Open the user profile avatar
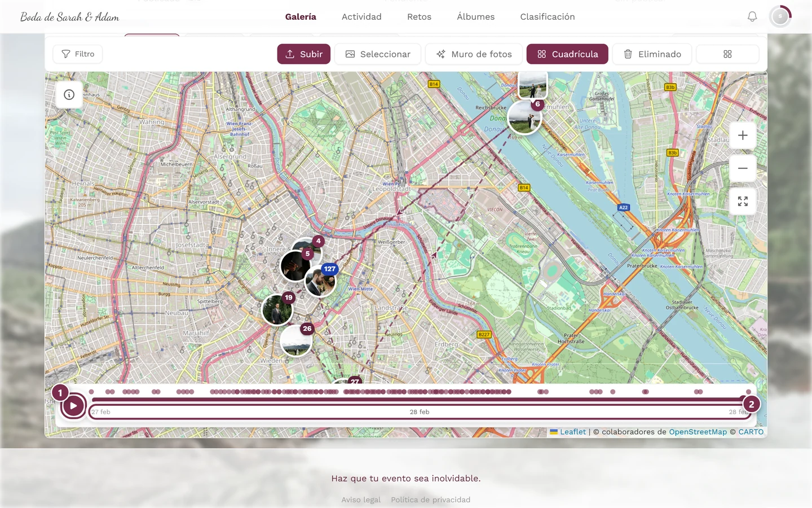Viewport: 812px width, 508px height. click(x=780, y=17)
